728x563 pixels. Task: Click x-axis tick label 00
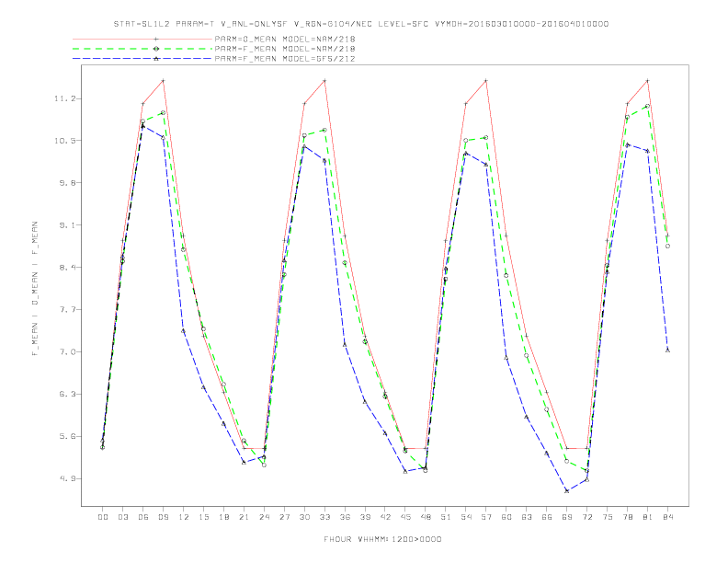pyautogui.click(x=103, y=517)
